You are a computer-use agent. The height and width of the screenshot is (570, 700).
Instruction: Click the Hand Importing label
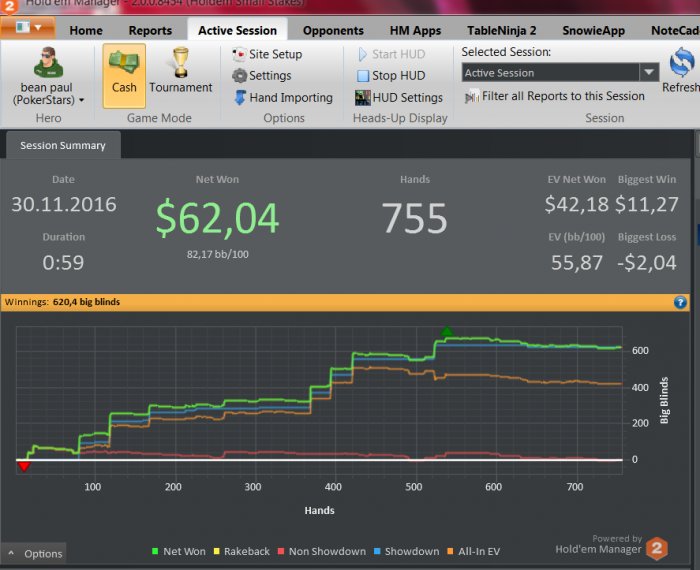tap(291, 97)
